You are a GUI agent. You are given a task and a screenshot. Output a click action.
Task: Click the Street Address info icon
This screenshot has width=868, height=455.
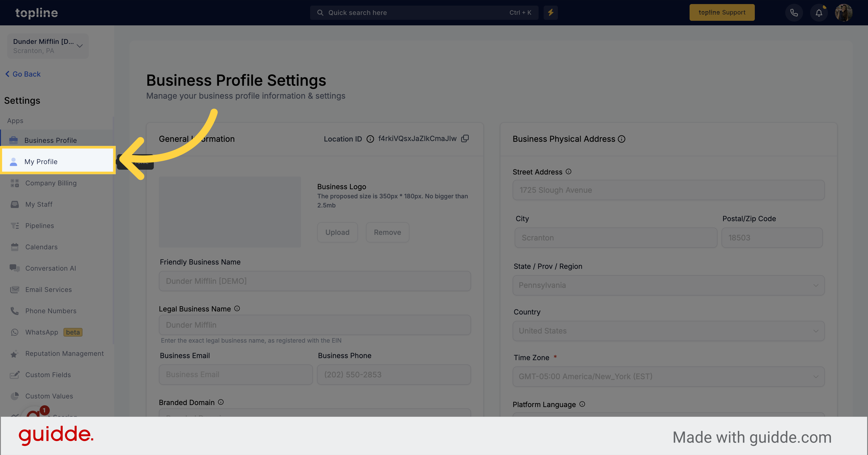coord(569,171)
